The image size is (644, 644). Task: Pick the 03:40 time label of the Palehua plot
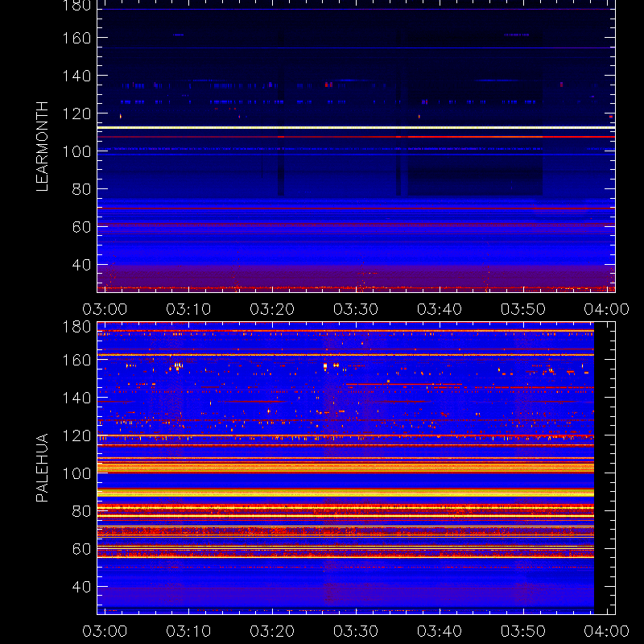click(x=440, y=631)
